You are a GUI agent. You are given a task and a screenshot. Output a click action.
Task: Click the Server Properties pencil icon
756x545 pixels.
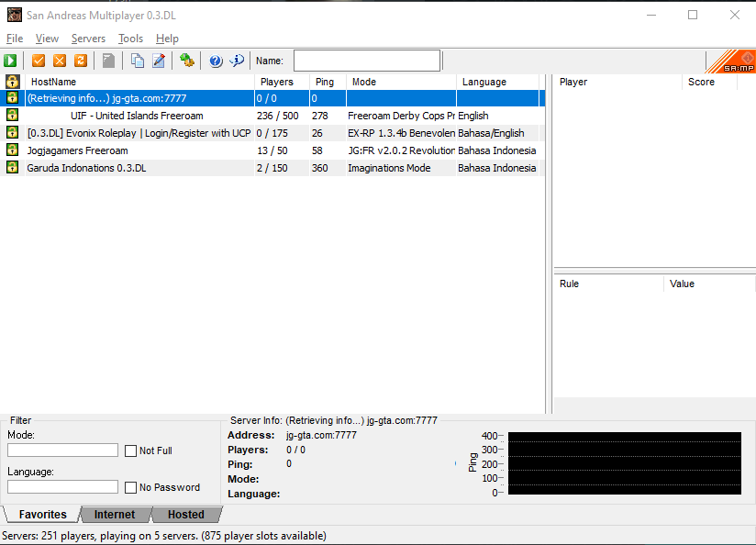click(159, 61)
